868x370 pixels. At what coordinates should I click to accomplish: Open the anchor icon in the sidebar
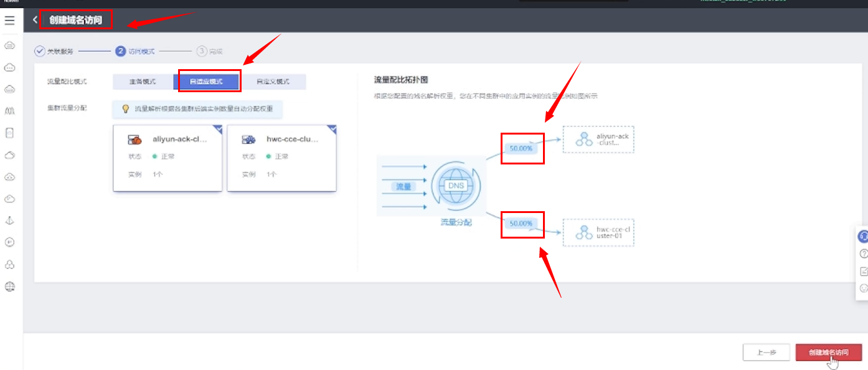pos(9,221)
